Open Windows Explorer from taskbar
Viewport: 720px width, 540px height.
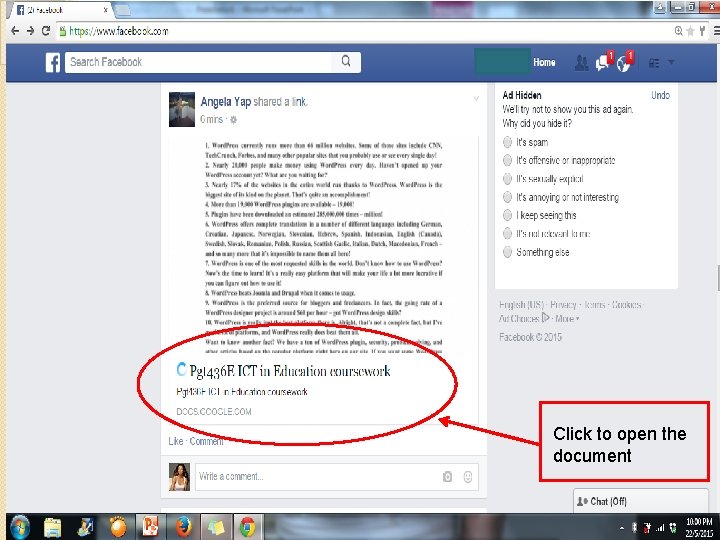[x=52, y=527]
